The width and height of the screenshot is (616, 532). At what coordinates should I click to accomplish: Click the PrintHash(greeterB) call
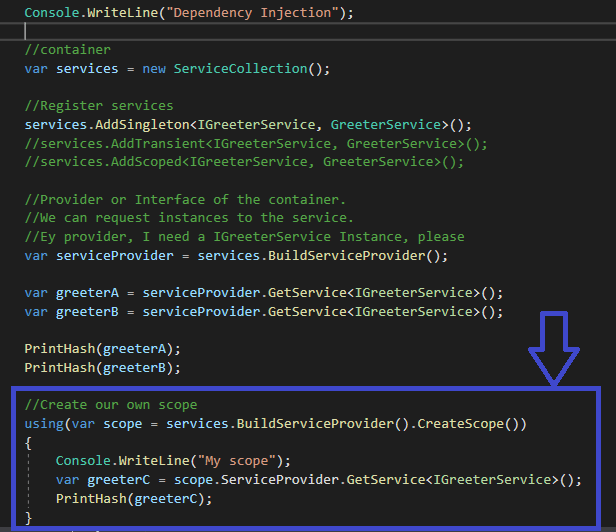103,368
